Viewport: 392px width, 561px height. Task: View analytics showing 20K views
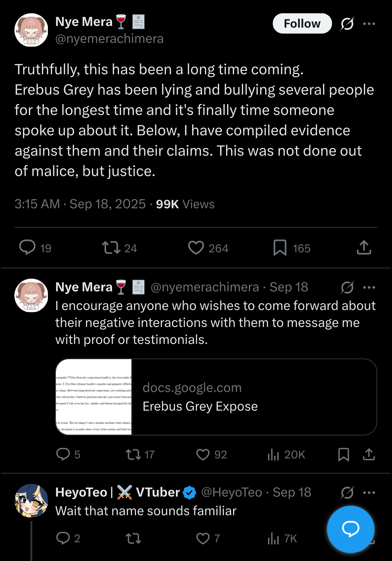[286, 454]
